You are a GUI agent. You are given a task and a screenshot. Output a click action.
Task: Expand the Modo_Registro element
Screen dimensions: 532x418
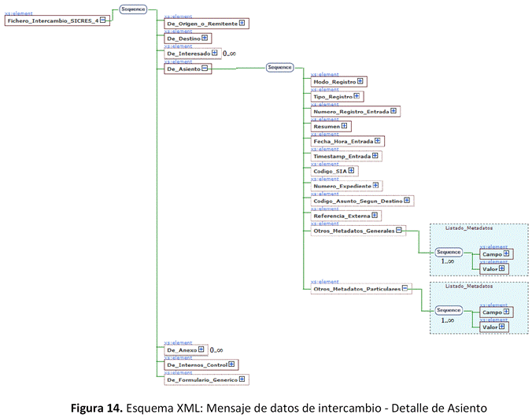pyautogui.click(x=360, y=81)
